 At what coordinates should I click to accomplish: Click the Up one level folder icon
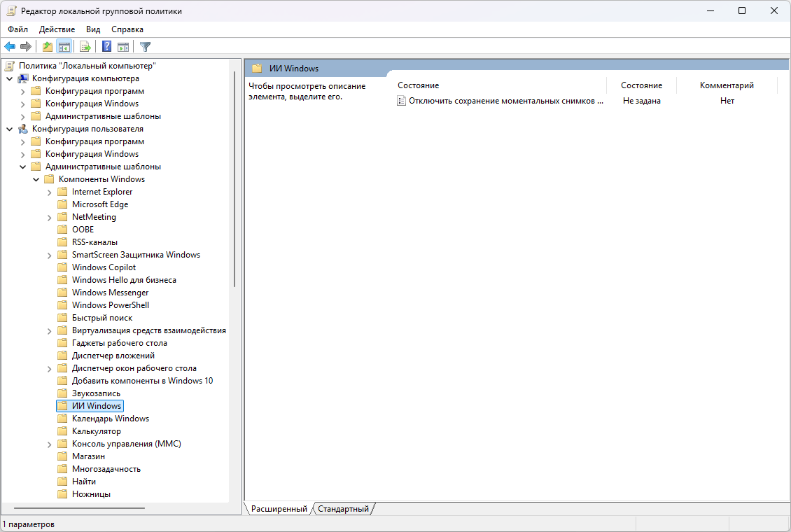point(47,47)
